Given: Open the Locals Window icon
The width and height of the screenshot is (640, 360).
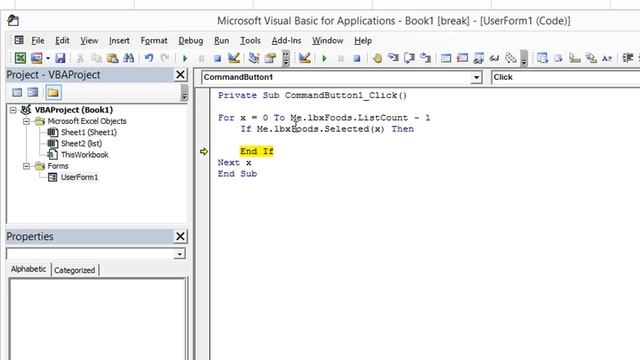Looking at the screenshot, I should click(x=446, y=58).
